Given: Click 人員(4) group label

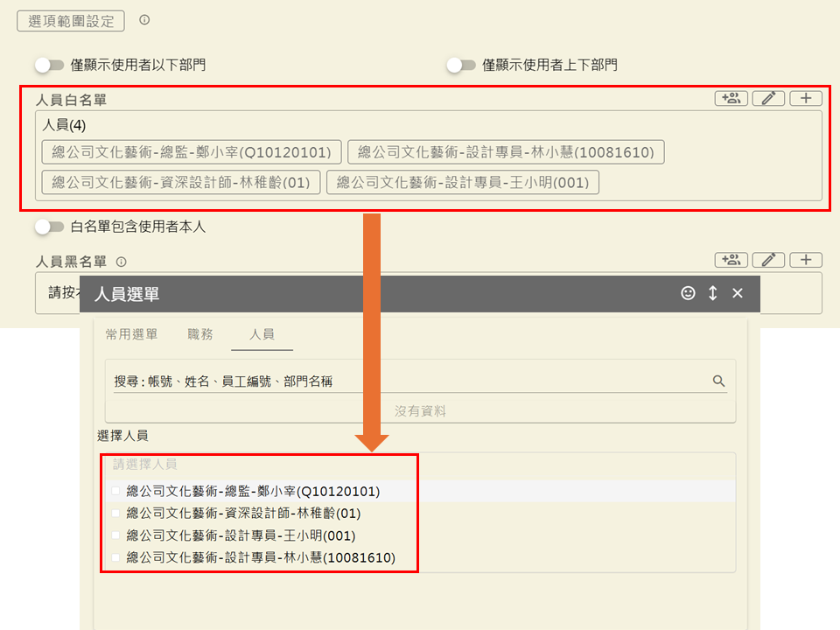Looking at the screenshot, I should click(64, 125).
